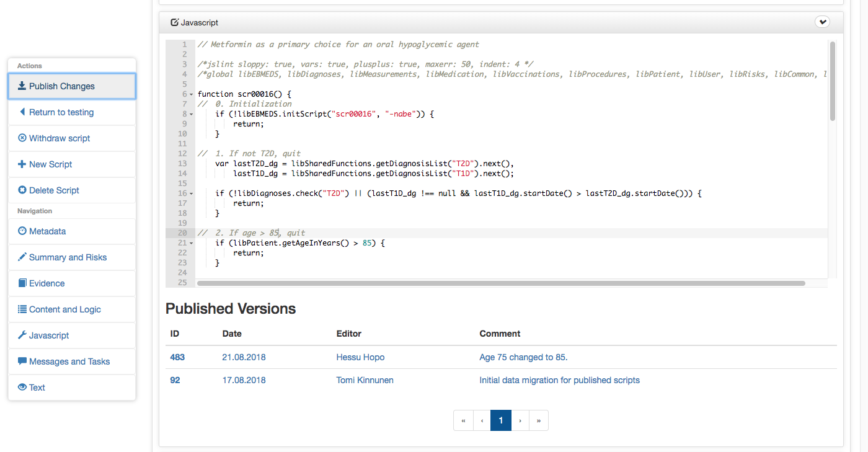Click the Text eye icon
The image size is (868, 452).
[22, 388]
